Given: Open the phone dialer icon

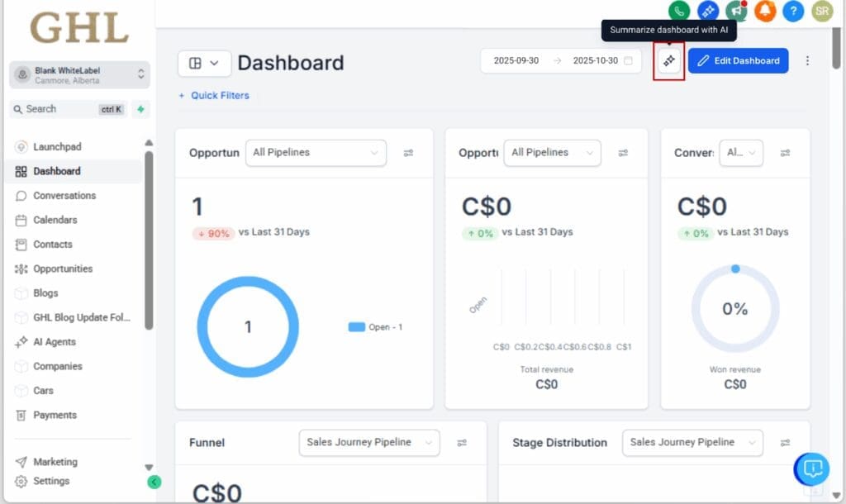Looking at the screenshot, I should 678,12.
